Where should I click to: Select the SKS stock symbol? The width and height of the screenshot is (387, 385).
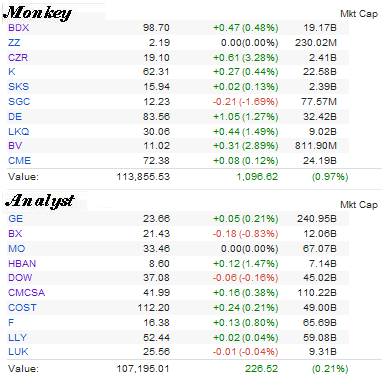(x=19, y=87)
